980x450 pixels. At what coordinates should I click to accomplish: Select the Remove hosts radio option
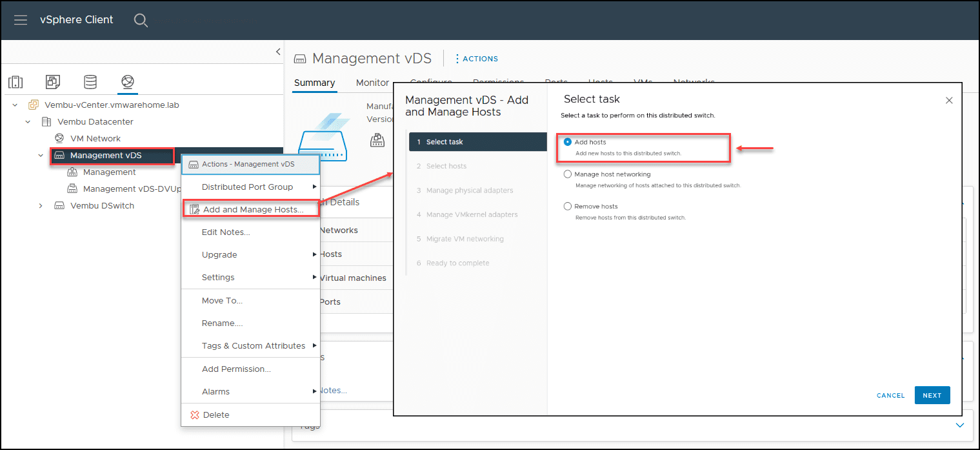pos(568,207)
